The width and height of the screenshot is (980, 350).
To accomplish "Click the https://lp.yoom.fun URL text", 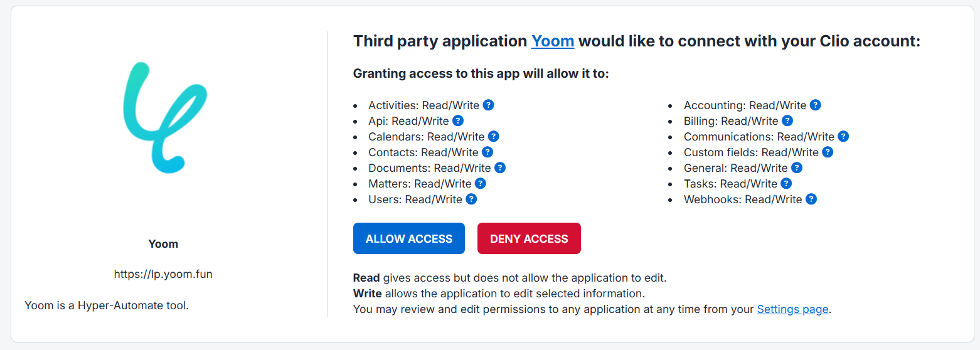I will [163, 274].
